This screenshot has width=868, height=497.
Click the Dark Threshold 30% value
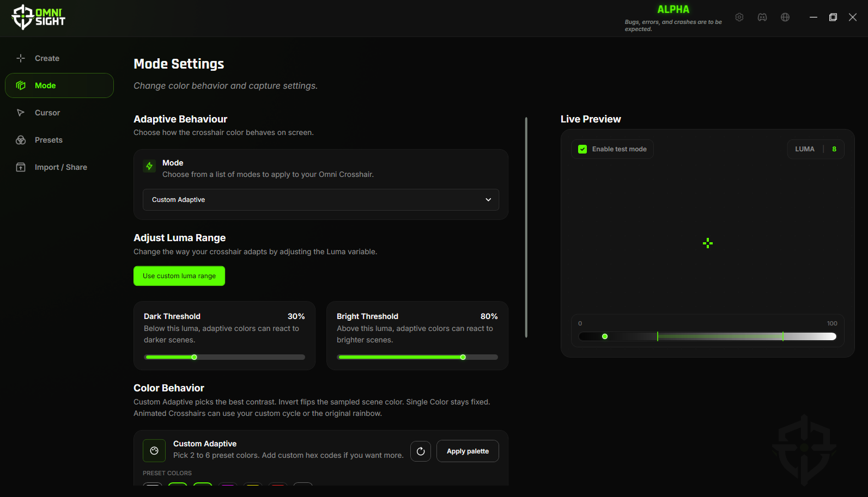coord(296,316)
